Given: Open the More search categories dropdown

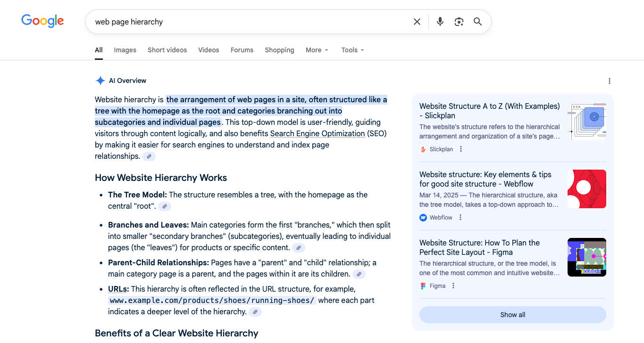Looking at the screenshot, I should pos(317,50).
